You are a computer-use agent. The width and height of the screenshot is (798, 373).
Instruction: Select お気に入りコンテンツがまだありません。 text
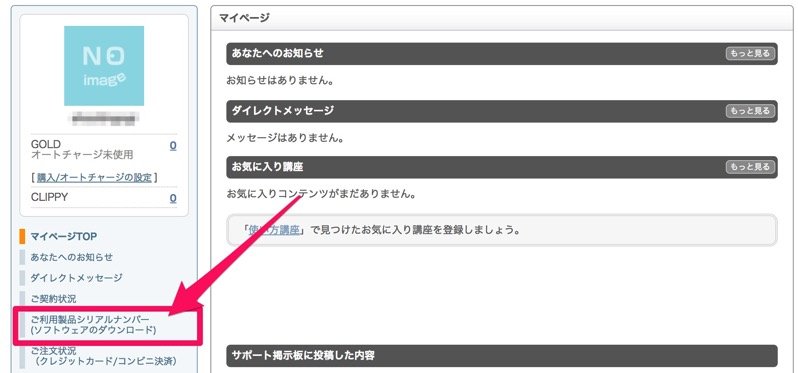click(321, 194)
